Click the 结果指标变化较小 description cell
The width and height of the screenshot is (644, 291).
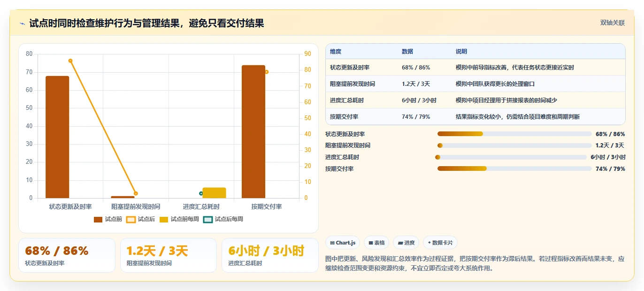pyautogui.click(x=518, y=117)
